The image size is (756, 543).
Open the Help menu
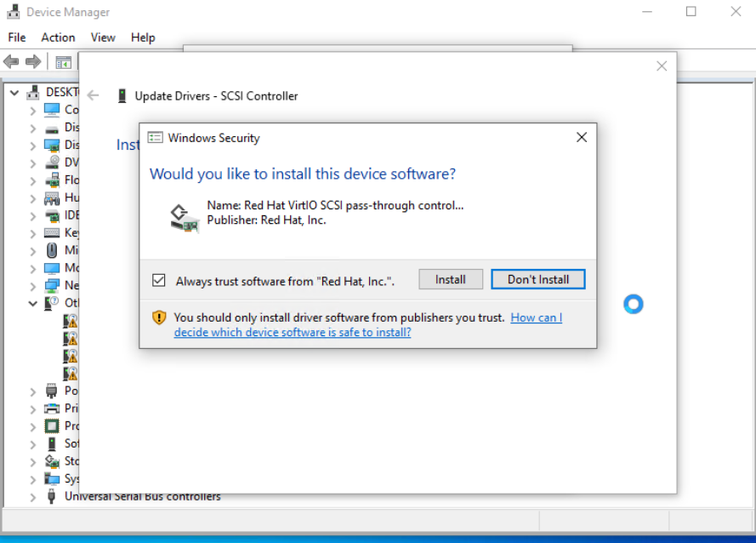[x=143, y=37]
